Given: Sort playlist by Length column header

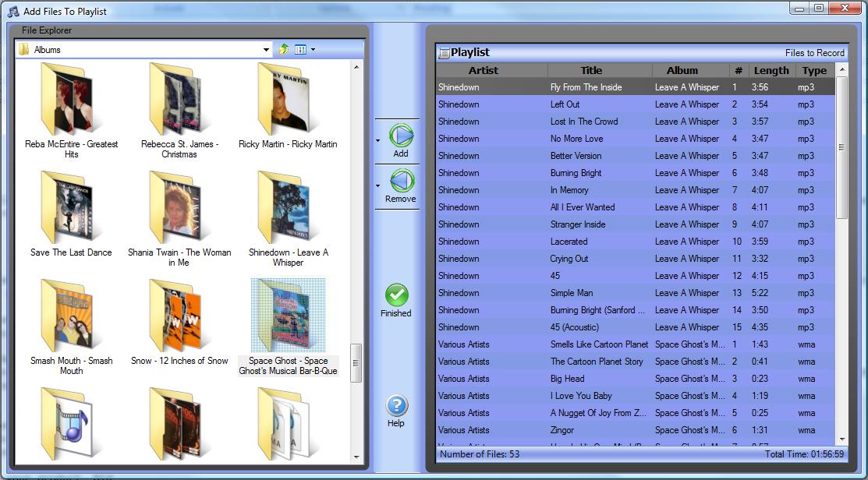Looking at the screenshot, I should [771, 70].
